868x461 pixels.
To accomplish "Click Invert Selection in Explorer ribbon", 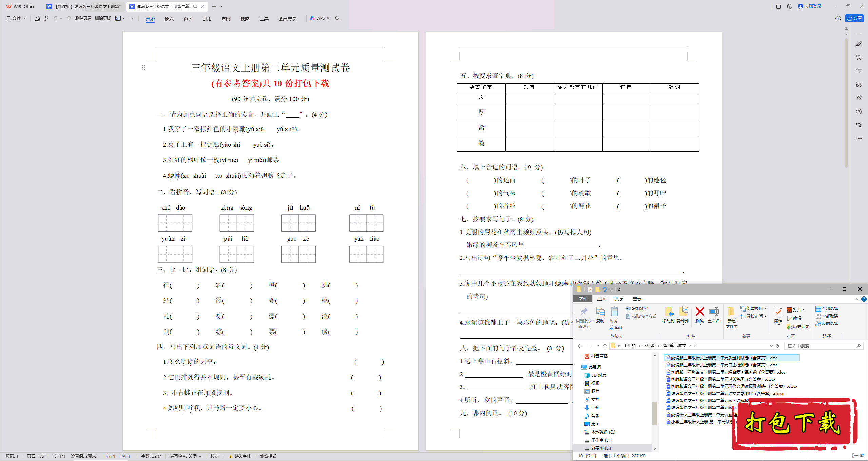I will tap(827, 324).
